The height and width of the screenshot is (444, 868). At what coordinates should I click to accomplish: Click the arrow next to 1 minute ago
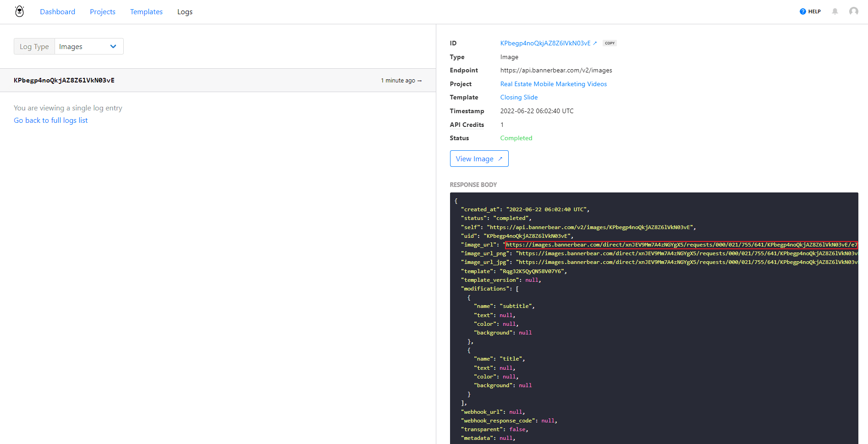click(419, 80)
